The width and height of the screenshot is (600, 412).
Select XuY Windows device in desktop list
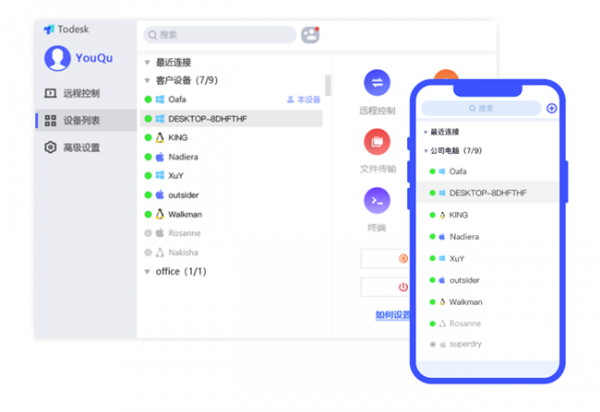(x=232, y=176)
